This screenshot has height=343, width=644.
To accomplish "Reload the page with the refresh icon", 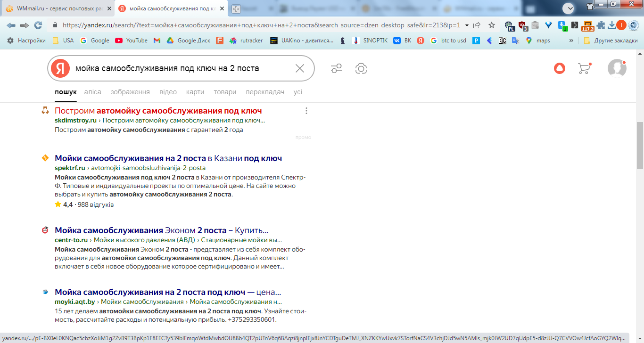I will click(x=38, y=25).
